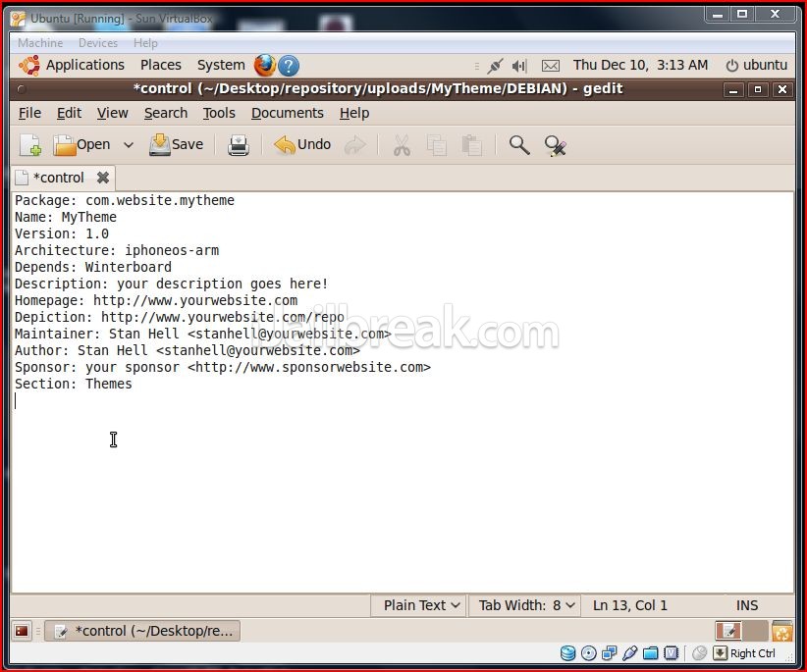The width and height of the screenshot is (807, 672).
Task: Click the Redo arrow icon
Action: 354,145
